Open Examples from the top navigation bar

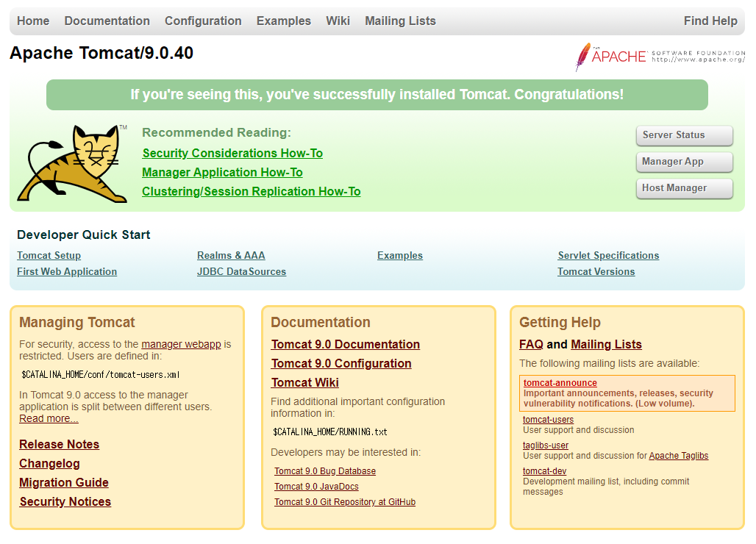284,21
